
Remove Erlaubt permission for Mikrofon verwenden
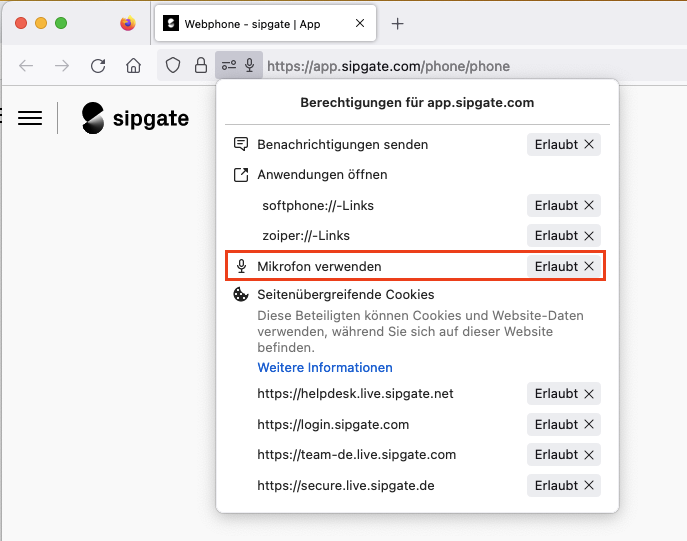589,266
